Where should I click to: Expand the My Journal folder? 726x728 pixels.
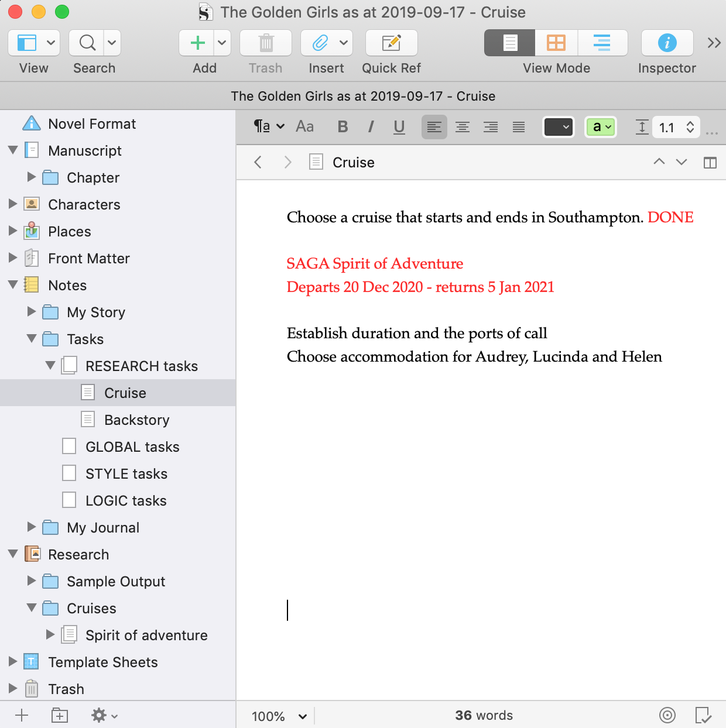coord(32,527)
